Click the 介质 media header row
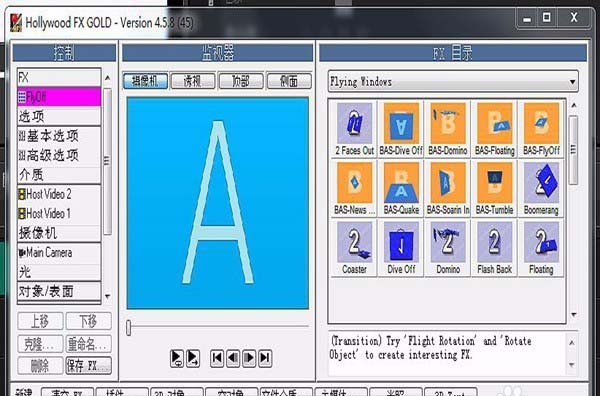This screenshot has height=396, width=600. (59, 175)
